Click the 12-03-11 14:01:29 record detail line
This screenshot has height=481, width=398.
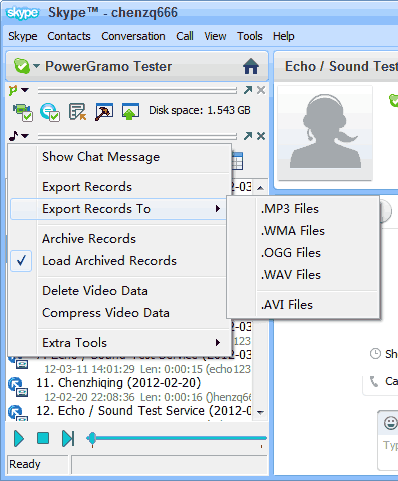147,369
